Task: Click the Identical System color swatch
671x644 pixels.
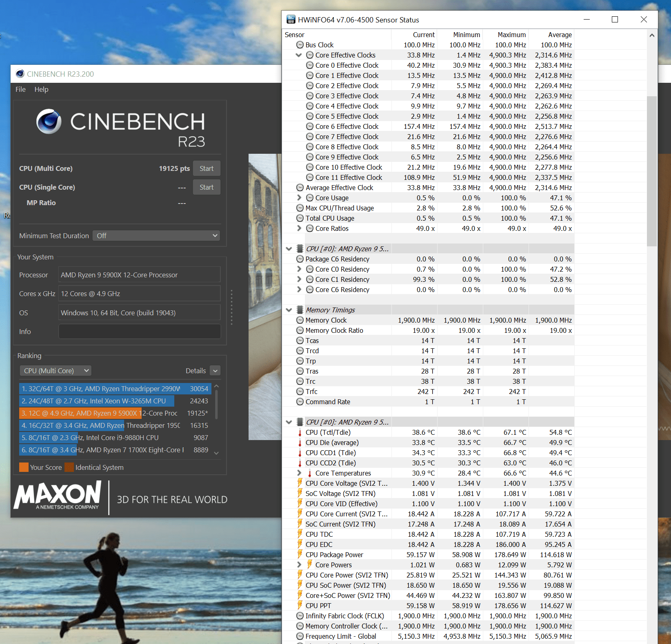Action: (x=69, y=467)
